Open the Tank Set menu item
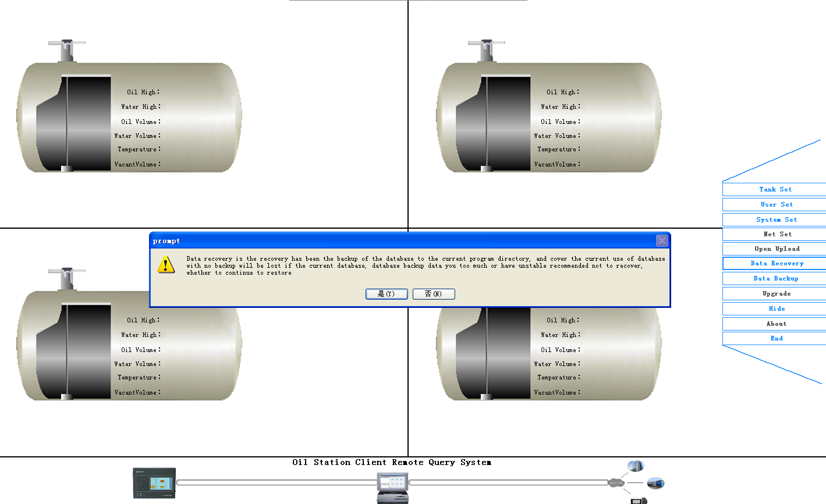 click(x=775, y=189)
